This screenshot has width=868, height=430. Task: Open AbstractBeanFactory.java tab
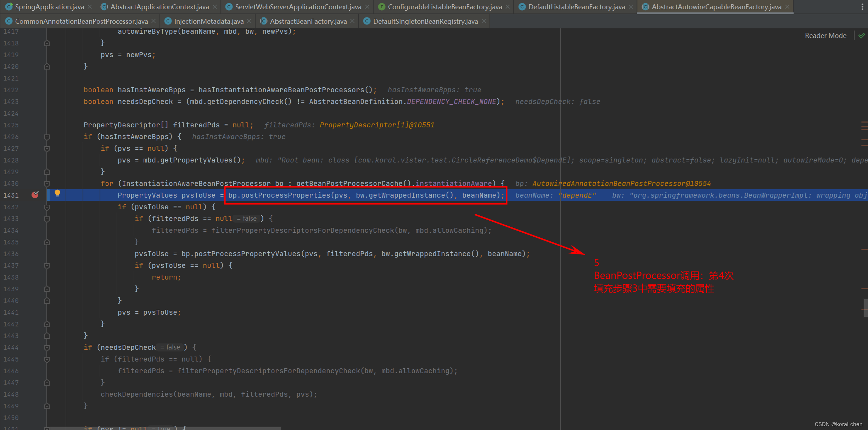[308, 21]
